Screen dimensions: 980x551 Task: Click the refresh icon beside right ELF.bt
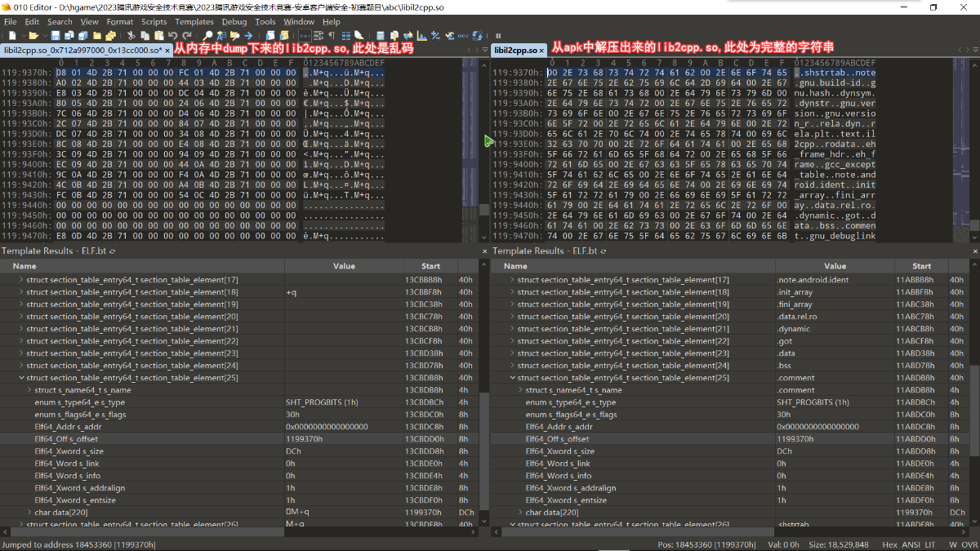pyautogui.click(x=603, y=251)
